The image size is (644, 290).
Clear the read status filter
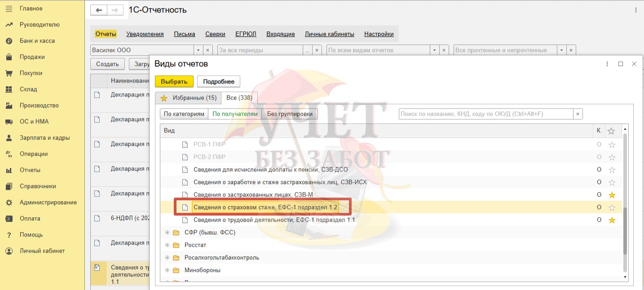pos(571,50)
